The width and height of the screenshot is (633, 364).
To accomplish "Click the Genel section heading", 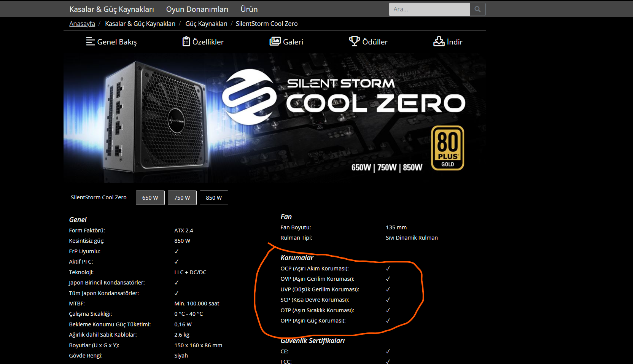I will point(78,219).
